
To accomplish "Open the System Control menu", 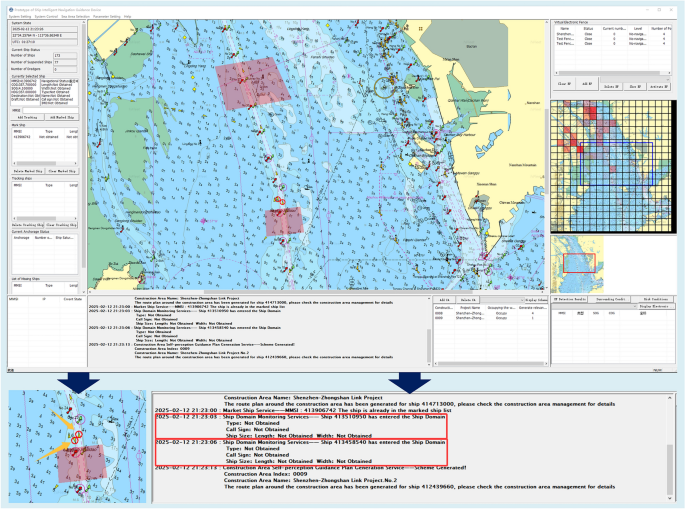I will click(46, 17).
